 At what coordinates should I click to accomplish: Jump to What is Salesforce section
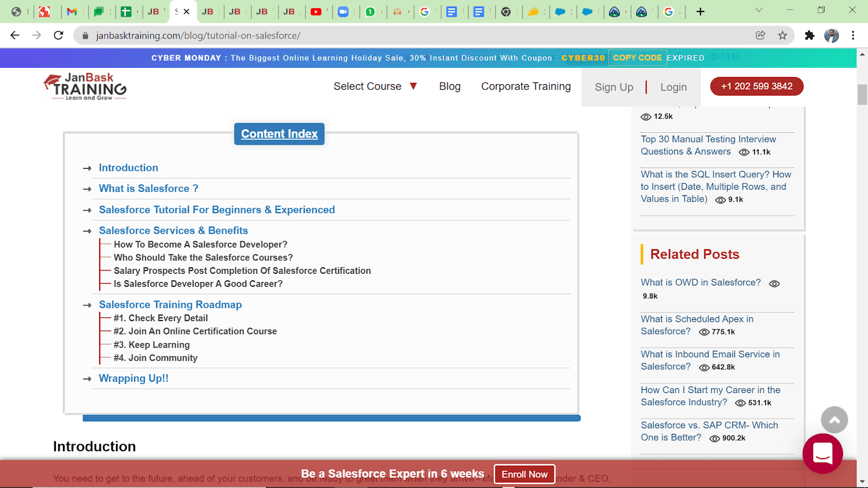pyautogui.click(x=149, y=188)
